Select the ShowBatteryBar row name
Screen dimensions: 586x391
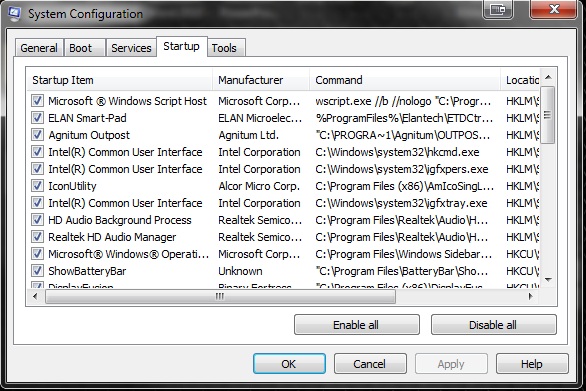87,271
